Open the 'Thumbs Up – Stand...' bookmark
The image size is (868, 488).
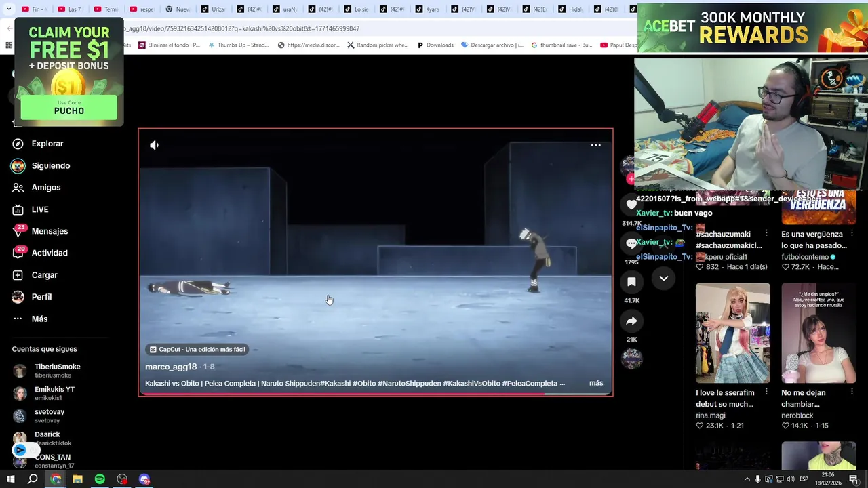[238, 45]
